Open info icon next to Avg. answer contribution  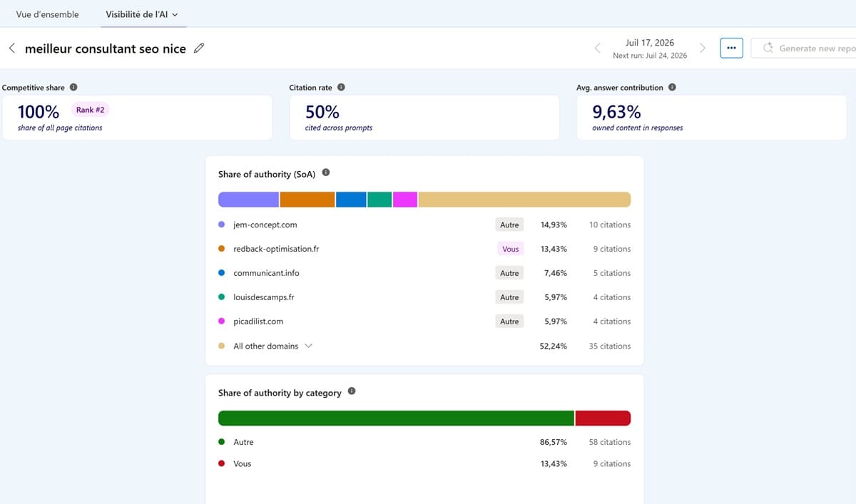click(672, 88)
